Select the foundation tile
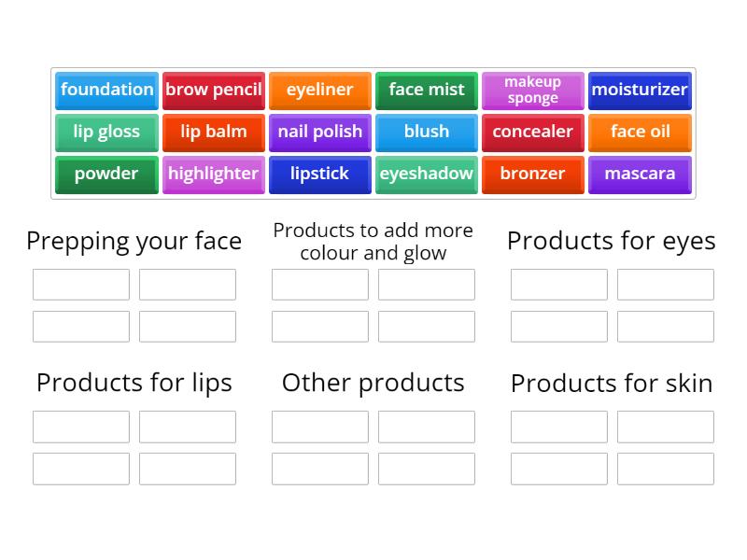 [106, 91]
